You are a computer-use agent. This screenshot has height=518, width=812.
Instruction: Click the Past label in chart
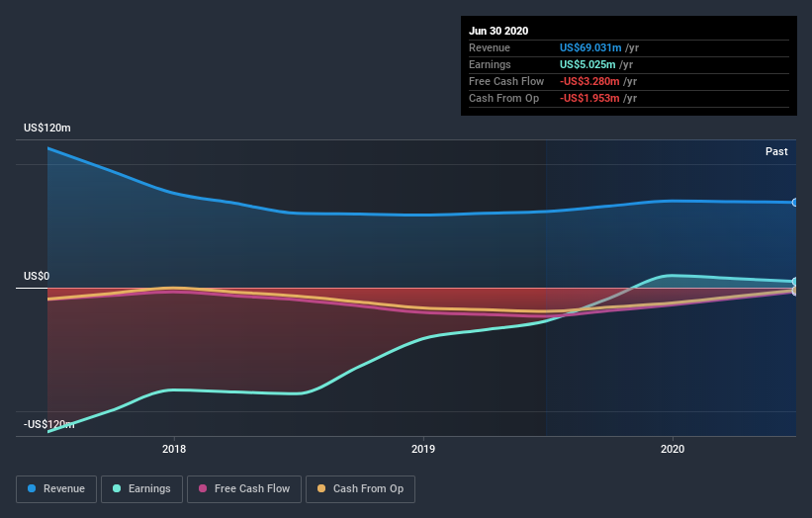coord(776,151)
